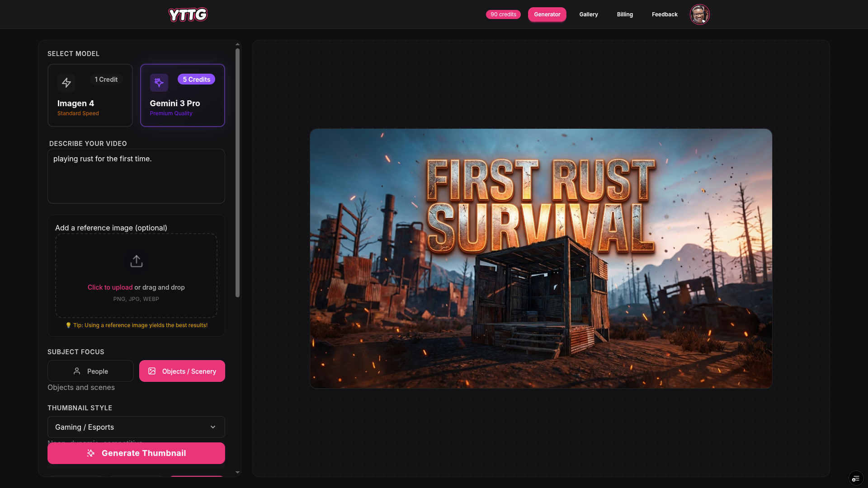Switch Subject Focus to People
868x488 pixels.
pyautogui.click(x=90, y=371)
